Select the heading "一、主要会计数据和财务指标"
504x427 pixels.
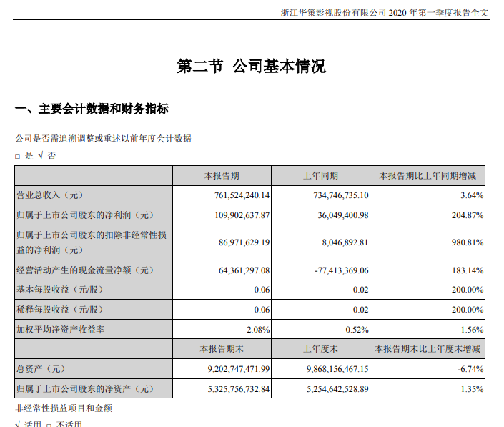click(92, 109)
